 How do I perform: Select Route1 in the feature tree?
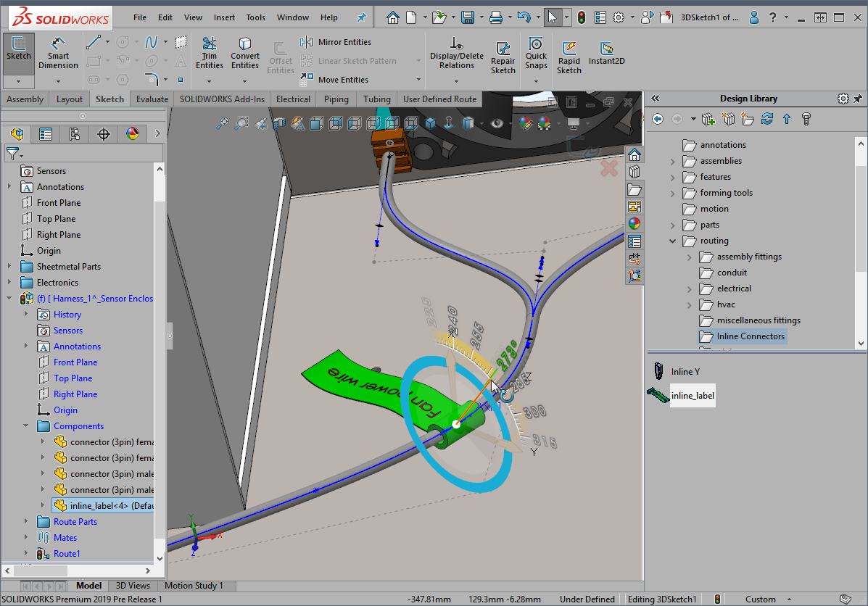click(x=59, y=553)
